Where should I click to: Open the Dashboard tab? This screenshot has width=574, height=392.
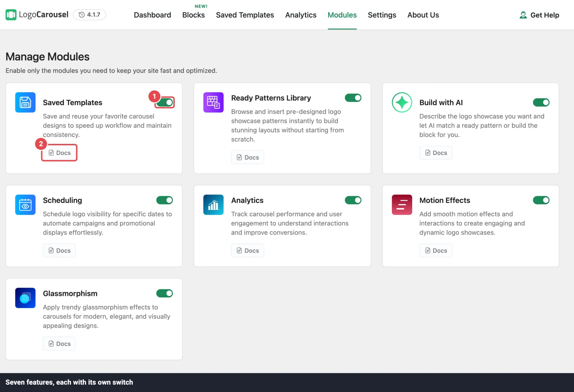point(152,15)
